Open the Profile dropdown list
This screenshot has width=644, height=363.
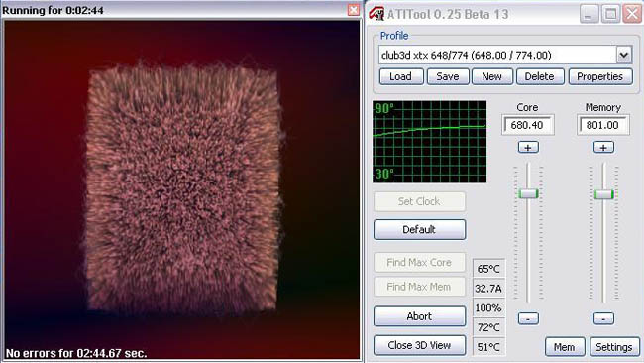(x=624, y=55)
